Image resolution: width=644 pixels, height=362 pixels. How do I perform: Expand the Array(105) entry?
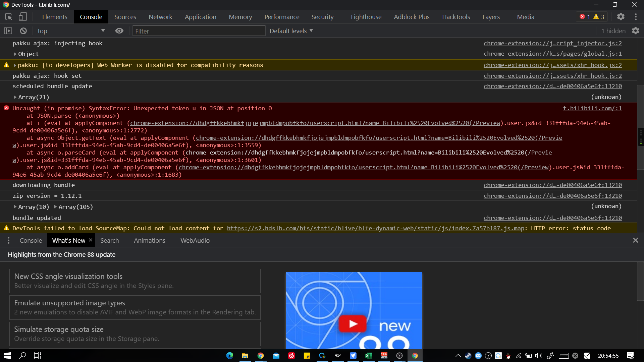pyautogui.click(x=55, y=207)
